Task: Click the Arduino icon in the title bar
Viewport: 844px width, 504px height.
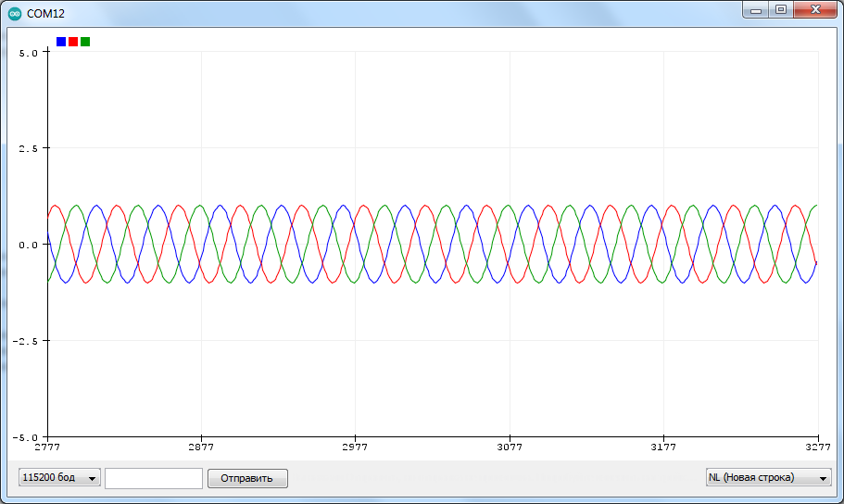Action: 15,14
